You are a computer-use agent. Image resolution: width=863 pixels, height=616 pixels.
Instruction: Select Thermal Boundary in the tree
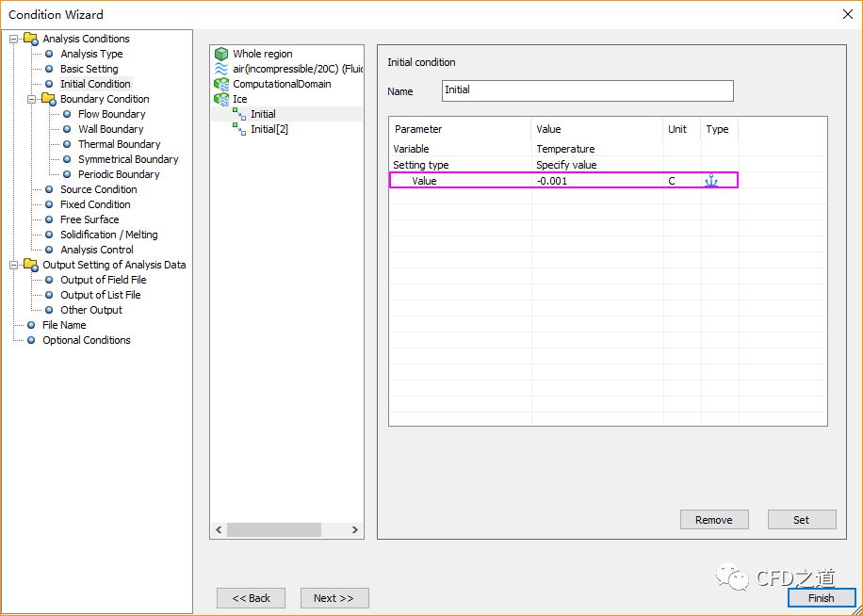pyautogui.click(x=119, y=144)
